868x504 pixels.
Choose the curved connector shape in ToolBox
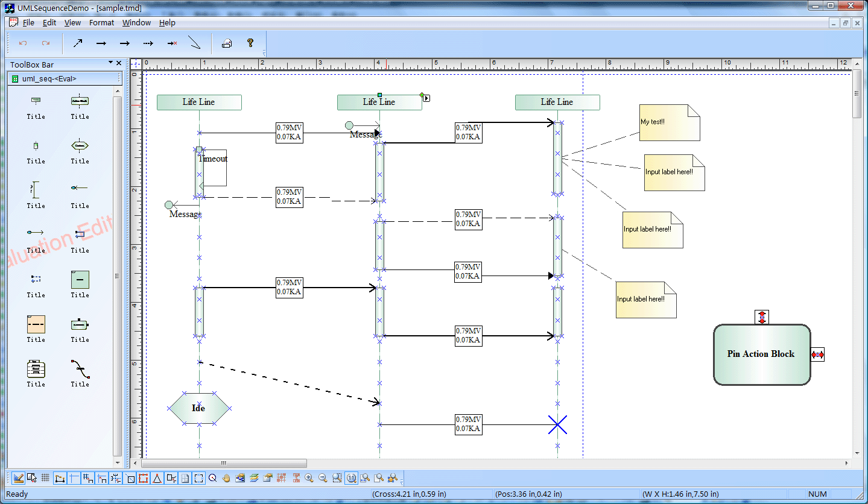[80, 368]
